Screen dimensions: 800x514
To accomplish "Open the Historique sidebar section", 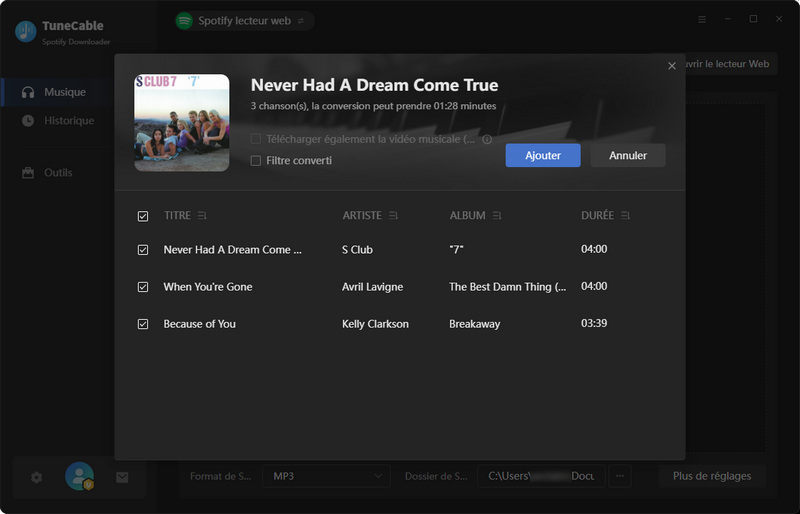I will (68, 121).
